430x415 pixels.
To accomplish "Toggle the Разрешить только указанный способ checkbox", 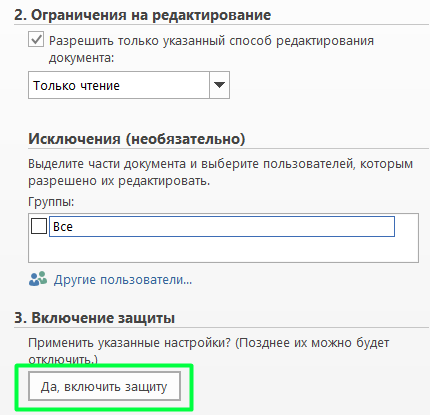I will (x=36, y=40).
